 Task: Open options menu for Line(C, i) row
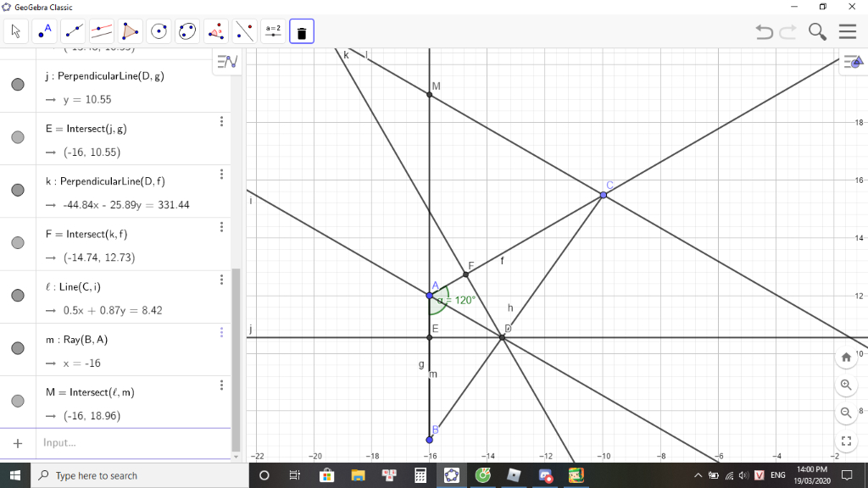coord(221,280)
